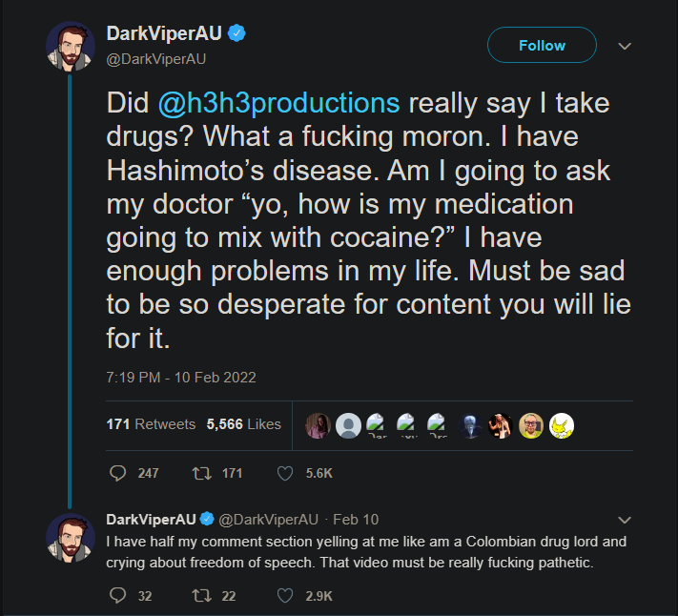Viewport: 678px width, 616px height.
Task: Follow DarkViperAU
Action: 542,46
